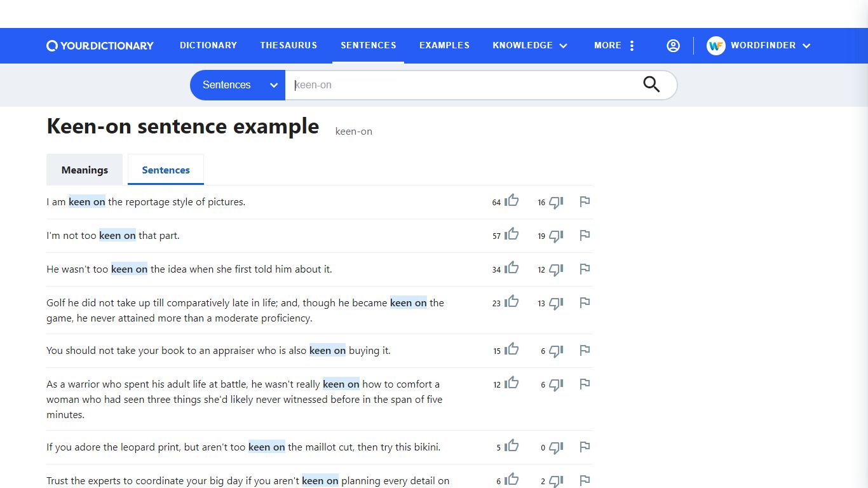
Task: Upvote the 'Trust the experts' sentence
Action: [512, 480]
